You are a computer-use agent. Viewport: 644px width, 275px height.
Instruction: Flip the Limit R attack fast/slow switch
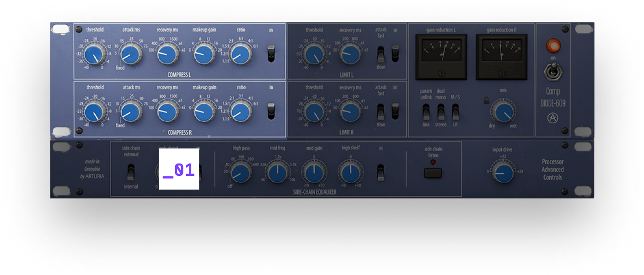[x=381, y=111]
